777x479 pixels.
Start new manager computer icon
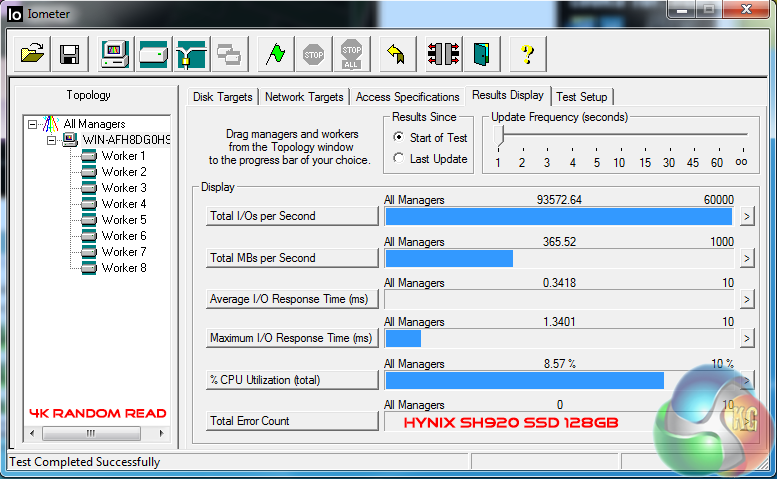tap(115, 53)
